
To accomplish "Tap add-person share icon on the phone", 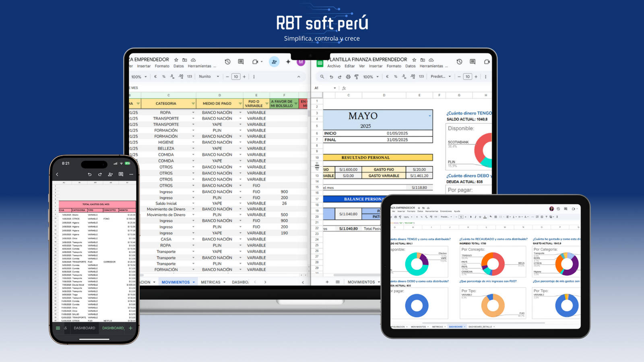I will 110,174.
